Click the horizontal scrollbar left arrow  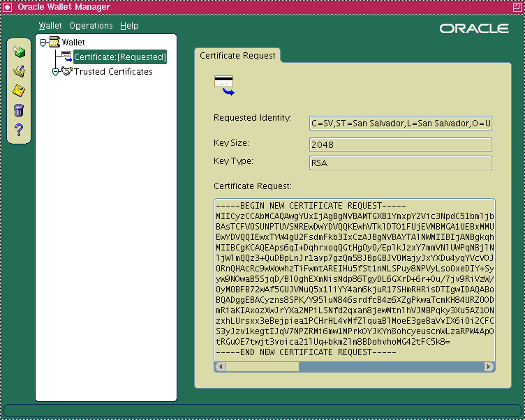click(x=220, y=366)
